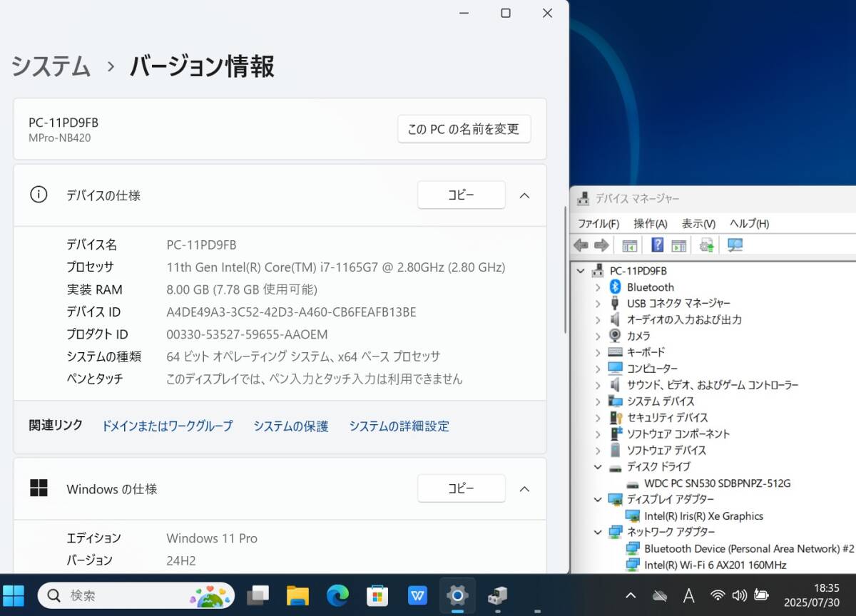Click the Back arrow in Device Manager toolbar
Image resolution: width=856 pixels, height=616 pixels.
pos(581,245)
